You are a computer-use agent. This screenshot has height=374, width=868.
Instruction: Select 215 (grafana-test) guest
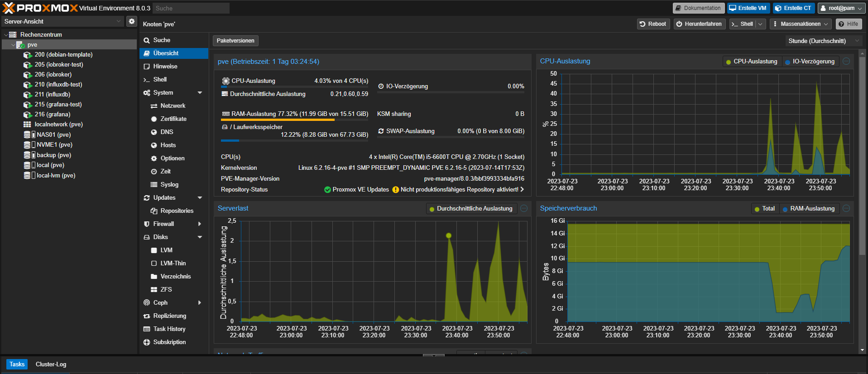[x=58, y=104]
